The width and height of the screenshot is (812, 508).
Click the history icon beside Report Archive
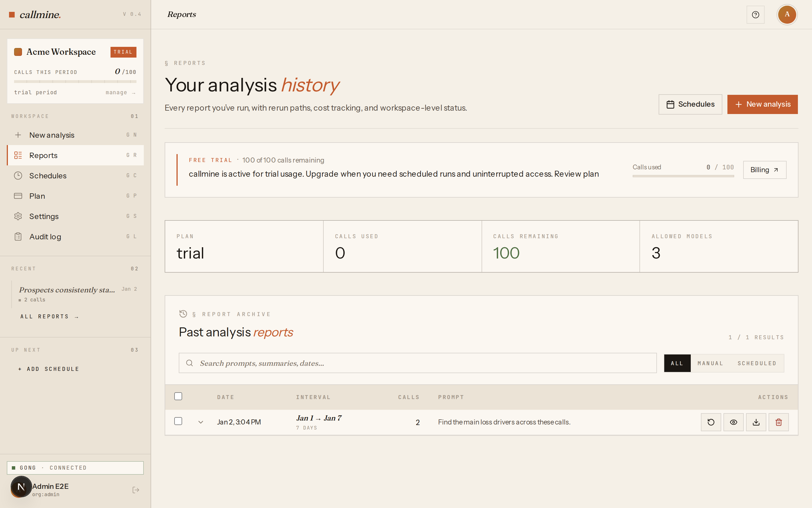pyautogui.click(x=183, y=314)
